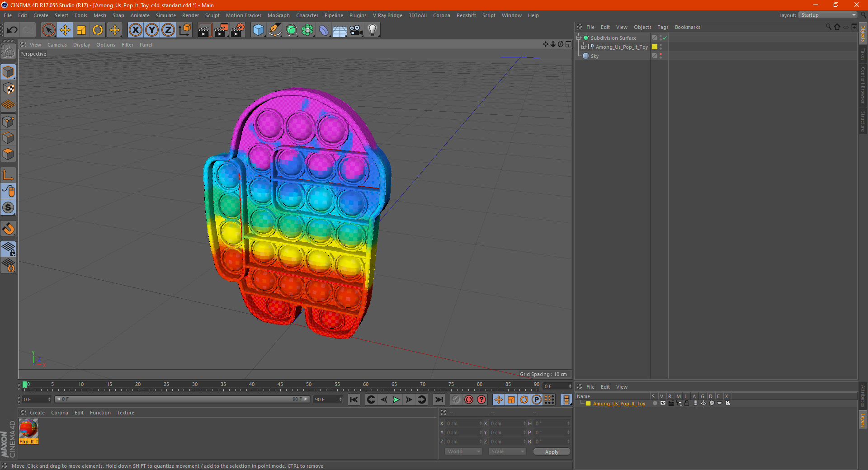Viewport: 868px width, 470px height.
Task: Activate the Move tool in toolbar
Action: [x=65, y=30]
